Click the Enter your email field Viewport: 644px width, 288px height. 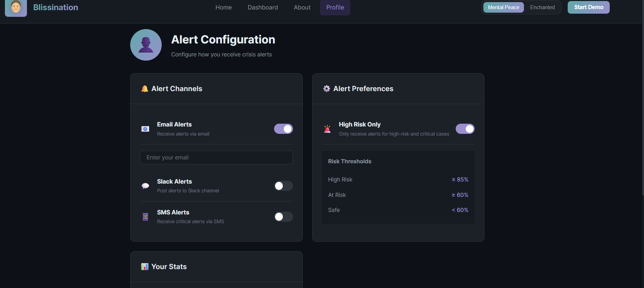(216, 158)
